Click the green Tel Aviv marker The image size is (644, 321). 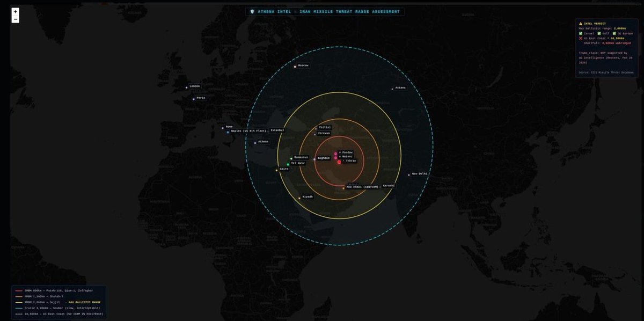(288, 164)
